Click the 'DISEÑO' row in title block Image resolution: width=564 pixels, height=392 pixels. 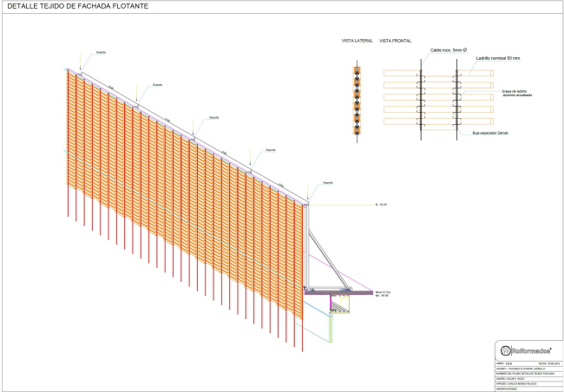pyautogui.click(x=512, y=378)
